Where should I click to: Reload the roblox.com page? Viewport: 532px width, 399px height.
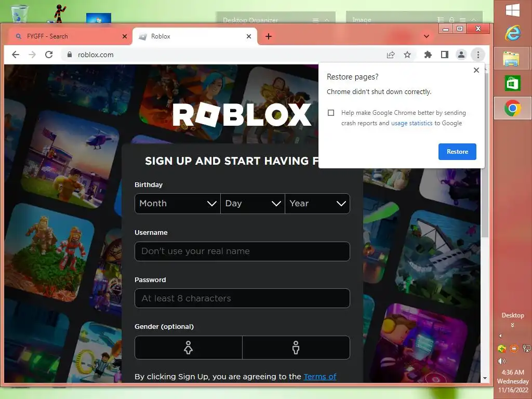click(x=49, y=55)
